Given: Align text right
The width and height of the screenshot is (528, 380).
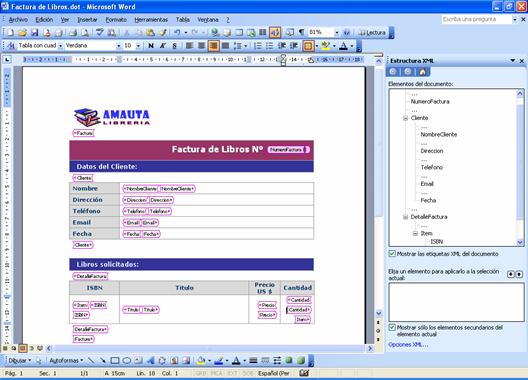Looking at the screenshot, I should (x=213, y=45).
